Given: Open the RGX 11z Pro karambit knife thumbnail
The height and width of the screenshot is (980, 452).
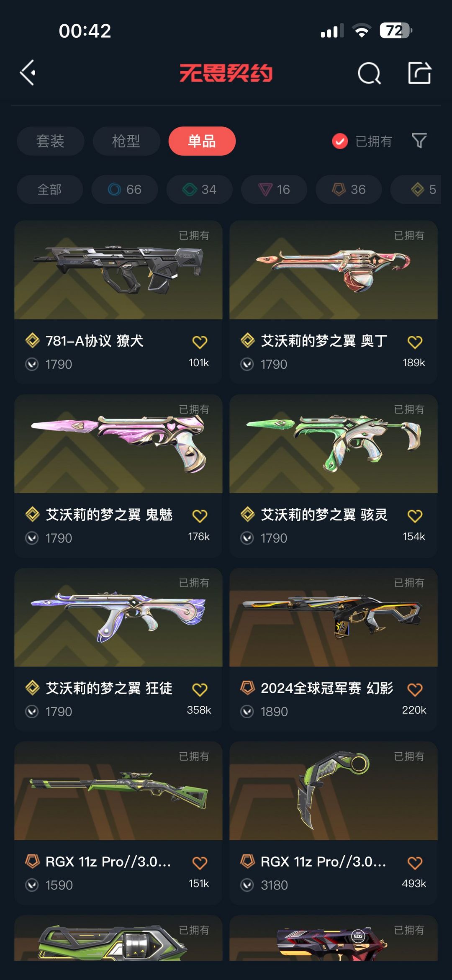Looking at the screenshot, I should pyautogui.click(x=334, y=791).
